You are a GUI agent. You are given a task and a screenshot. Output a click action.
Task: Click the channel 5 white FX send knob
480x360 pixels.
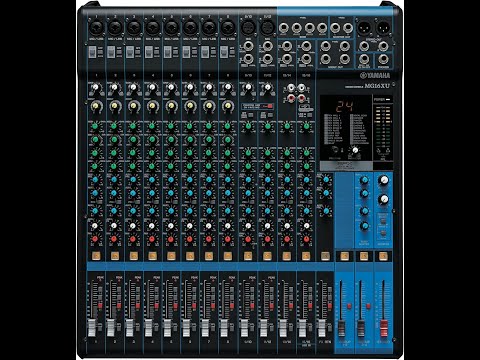pos(171,226)
